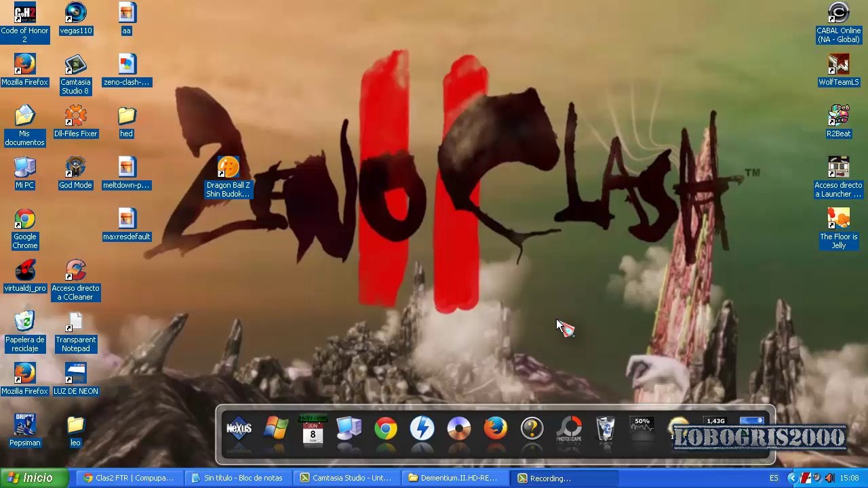Open Google Chrome desktop shortcut
868x488 pixels.
pyautogui.click(x=24, y=228)
